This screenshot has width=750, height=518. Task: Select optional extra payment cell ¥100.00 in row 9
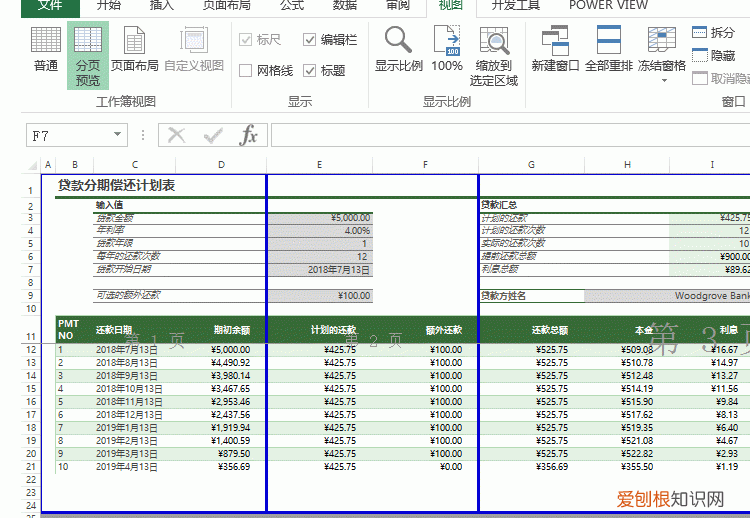pyautogui.click(x=320, y=296)
